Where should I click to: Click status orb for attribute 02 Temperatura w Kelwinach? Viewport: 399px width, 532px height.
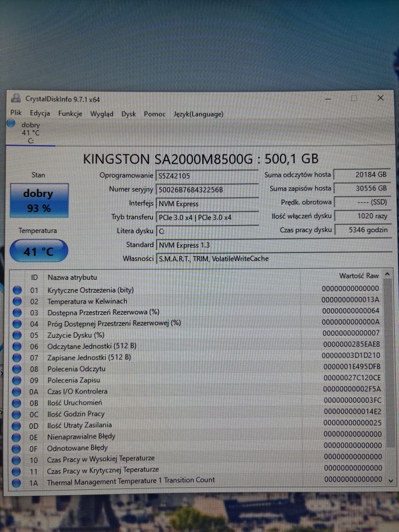(18, 301)
